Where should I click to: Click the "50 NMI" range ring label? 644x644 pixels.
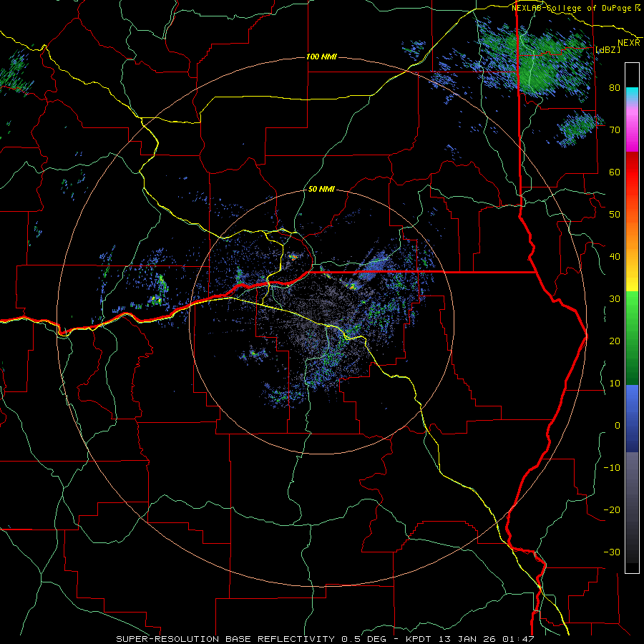coord(321,190)
